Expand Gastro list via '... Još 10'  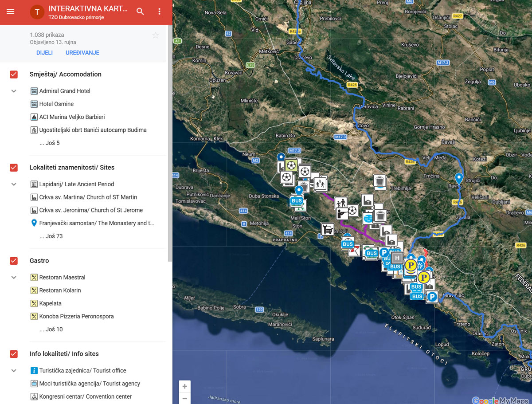click(x=51, y=329)
